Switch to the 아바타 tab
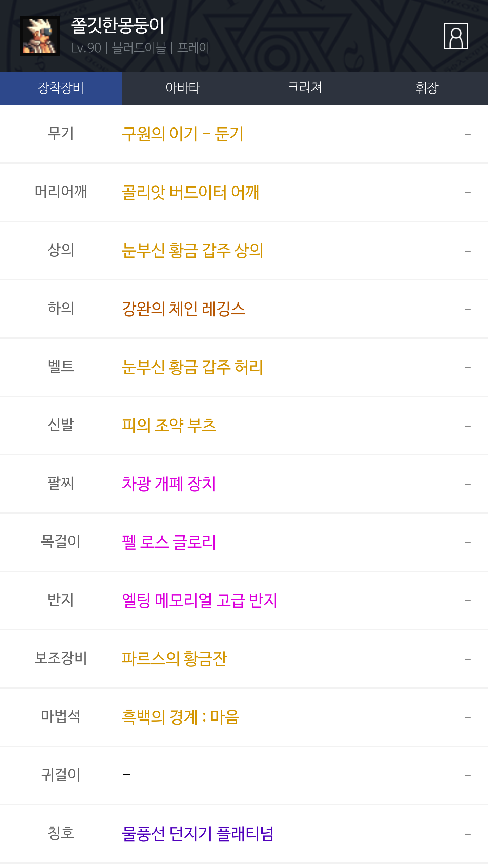This screenshot has width=488, height=868. click(183, 88)
